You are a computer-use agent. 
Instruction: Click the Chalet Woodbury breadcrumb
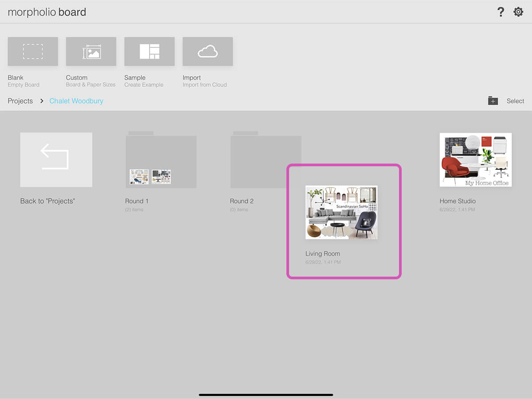point(76,101)
